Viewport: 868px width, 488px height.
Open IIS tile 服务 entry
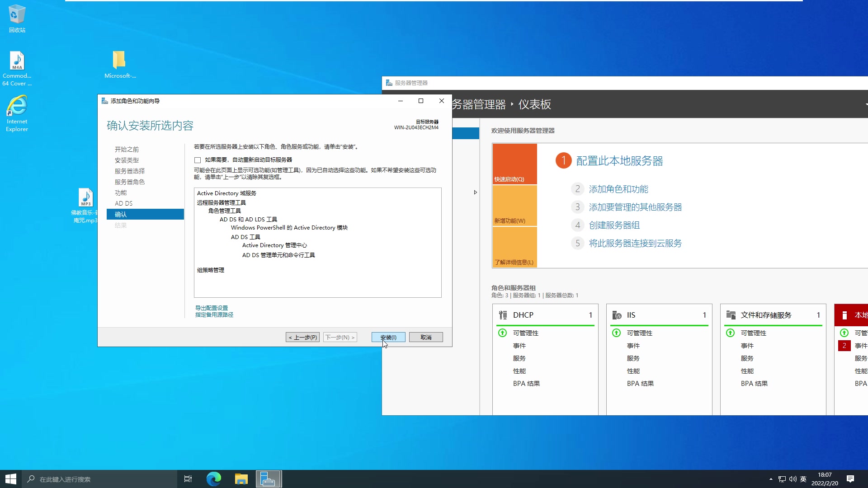633,358
